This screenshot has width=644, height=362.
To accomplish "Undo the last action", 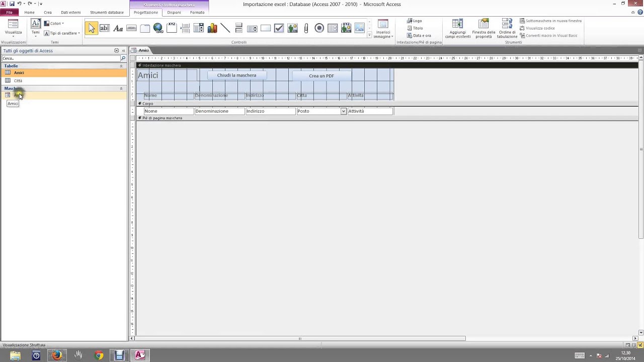I will coord(19,4).
